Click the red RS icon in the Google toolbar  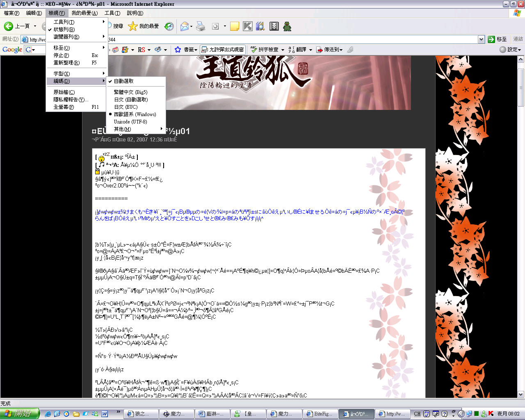click(x=142, y=50)
